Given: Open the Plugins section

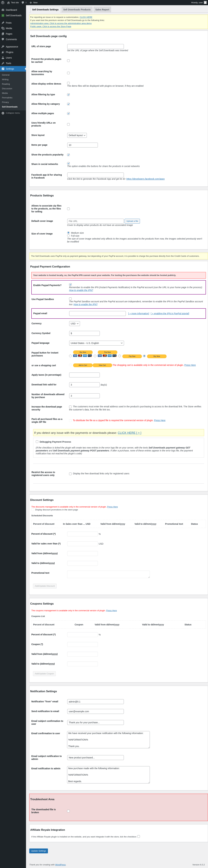Looking at the screenshot, I should click(9, 52).
